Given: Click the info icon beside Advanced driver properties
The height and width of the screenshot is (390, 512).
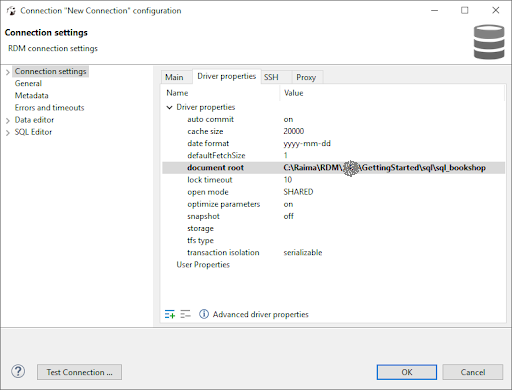Looking at the screenshot, I should pyautogui.click(x=204, y=314).
